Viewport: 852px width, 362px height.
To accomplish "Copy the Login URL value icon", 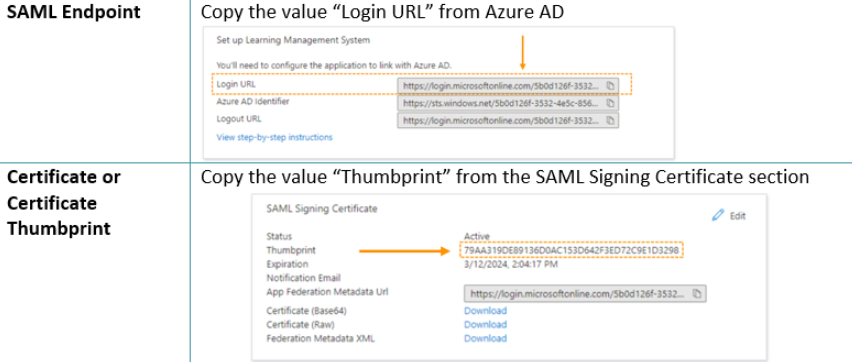I will point(610,86).
